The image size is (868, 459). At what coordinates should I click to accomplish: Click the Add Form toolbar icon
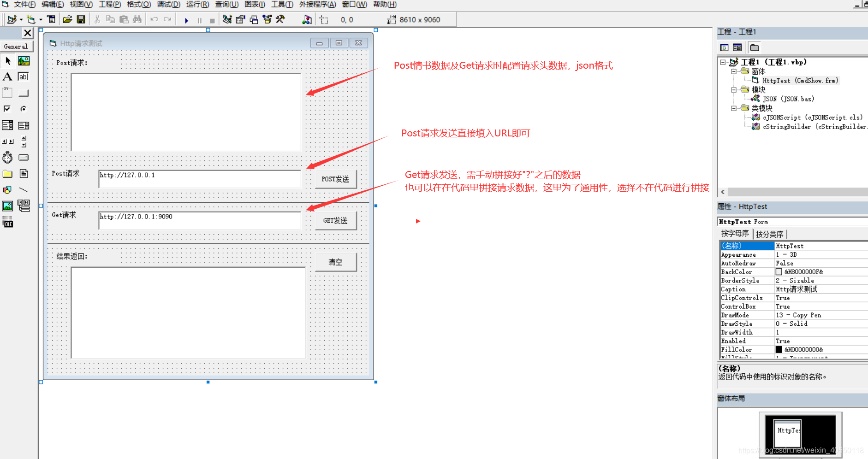(x=31, y=20)
